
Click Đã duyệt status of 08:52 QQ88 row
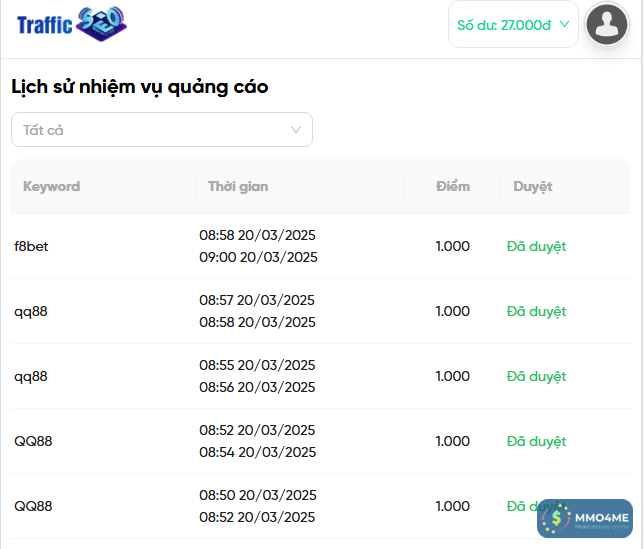click(x=536, y=441)
